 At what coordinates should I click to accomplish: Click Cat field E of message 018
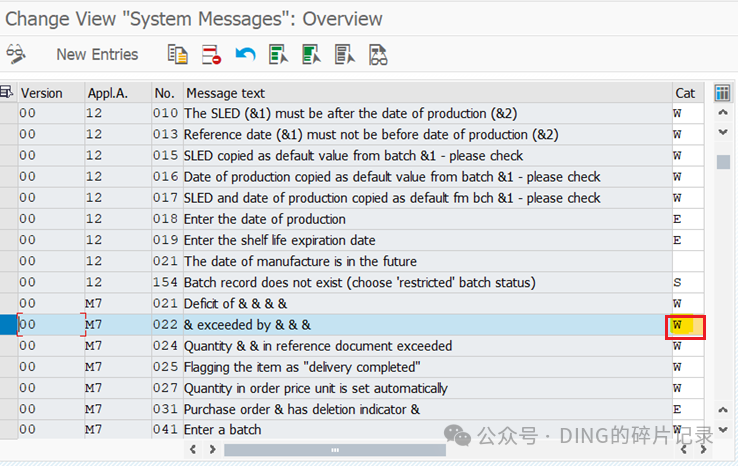[x=688, y=219]
